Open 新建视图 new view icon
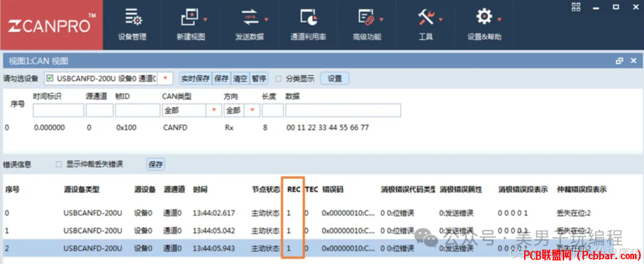 click(190, 18)
